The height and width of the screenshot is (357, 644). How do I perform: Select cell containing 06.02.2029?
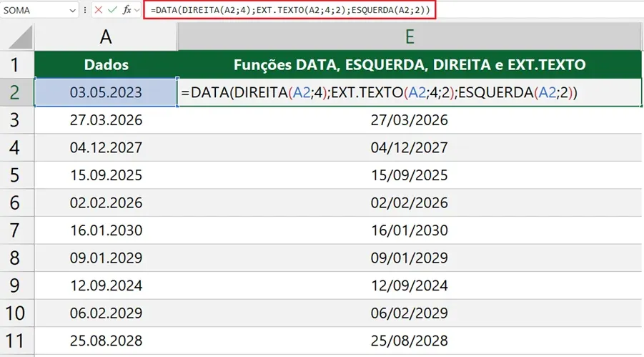click(106, 313)
